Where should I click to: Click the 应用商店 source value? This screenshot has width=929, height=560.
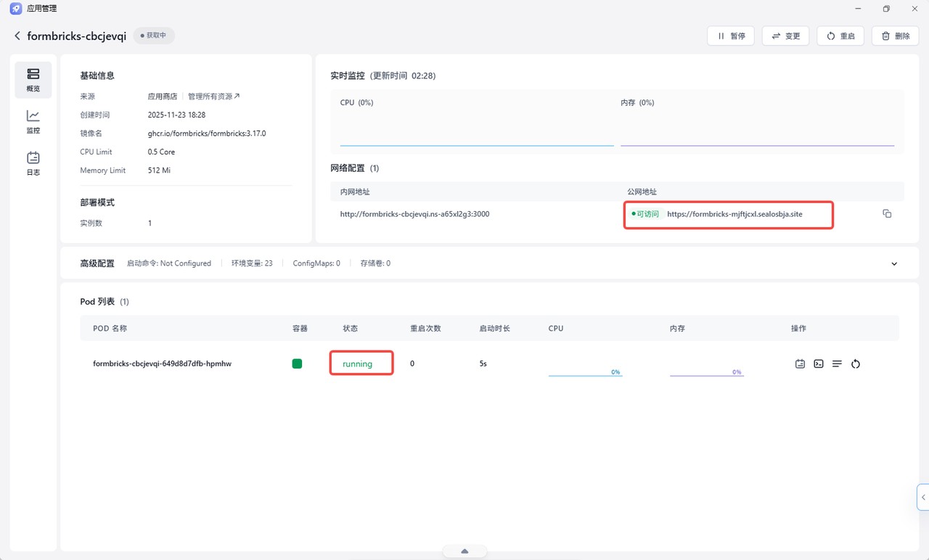(x=163, y=96)
